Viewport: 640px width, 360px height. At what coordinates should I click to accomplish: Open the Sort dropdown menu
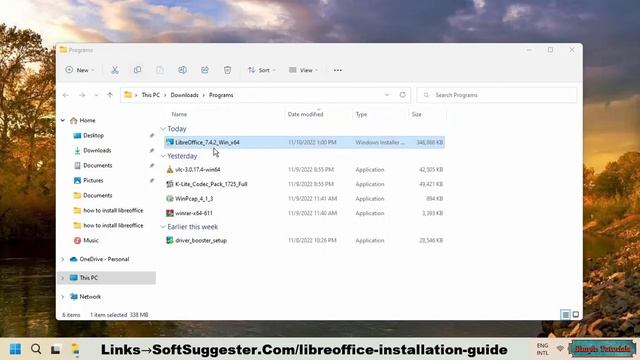tap(262, 70)
